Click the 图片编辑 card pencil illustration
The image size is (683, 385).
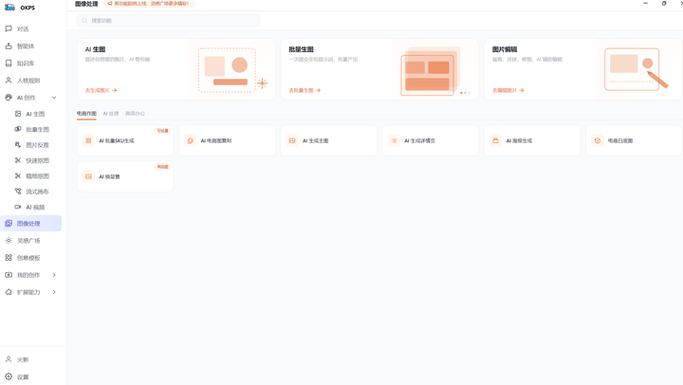coord(635,69)
